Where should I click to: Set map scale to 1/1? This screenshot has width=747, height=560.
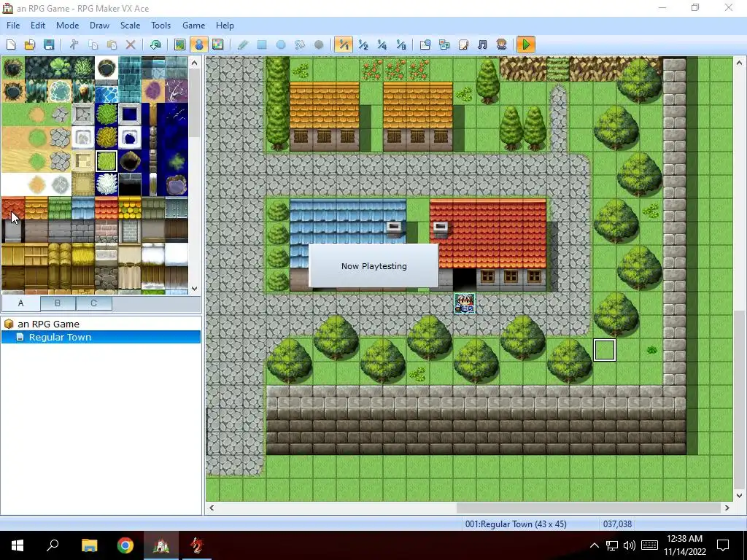[344, 44]
